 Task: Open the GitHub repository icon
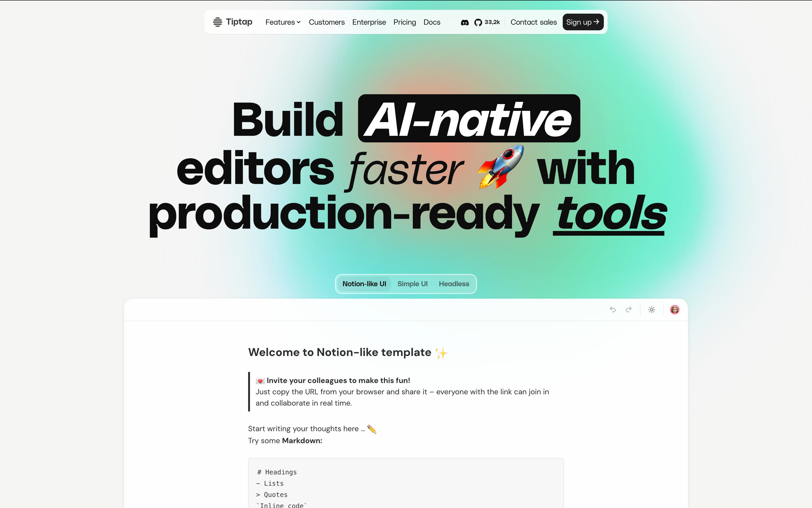coord(478,23)
